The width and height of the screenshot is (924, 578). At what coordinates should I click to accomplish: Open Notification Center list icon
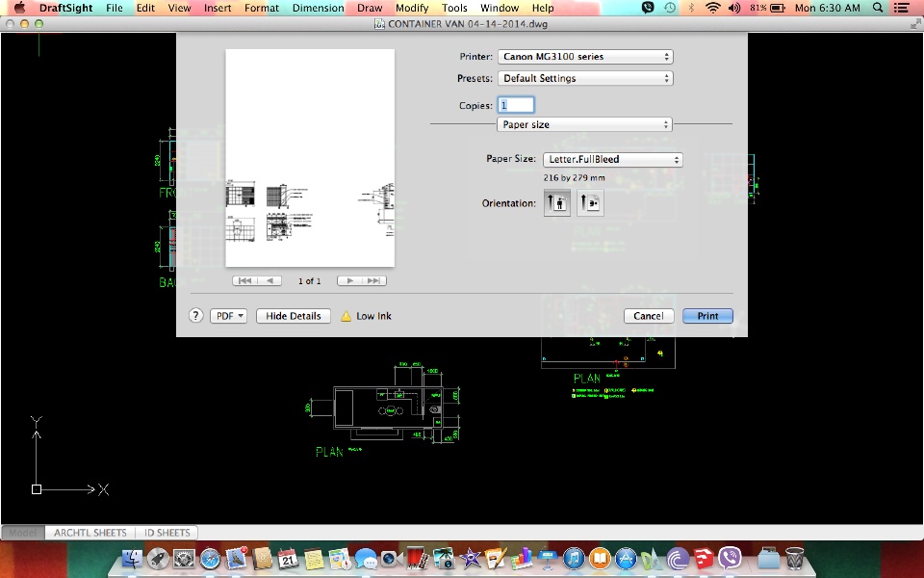click(x=901, y=8)
